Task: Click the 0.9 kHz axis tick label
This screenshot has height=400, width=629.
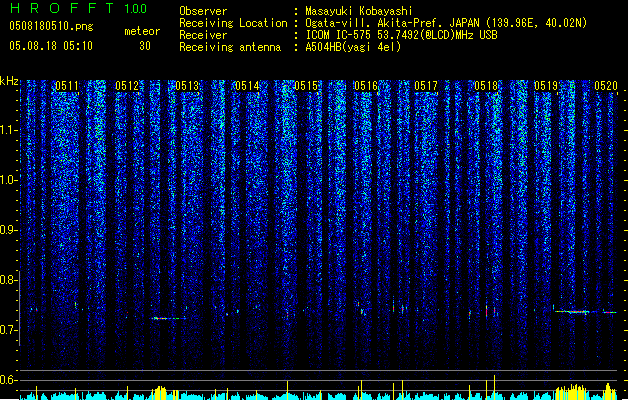Action: click(9, 230)
